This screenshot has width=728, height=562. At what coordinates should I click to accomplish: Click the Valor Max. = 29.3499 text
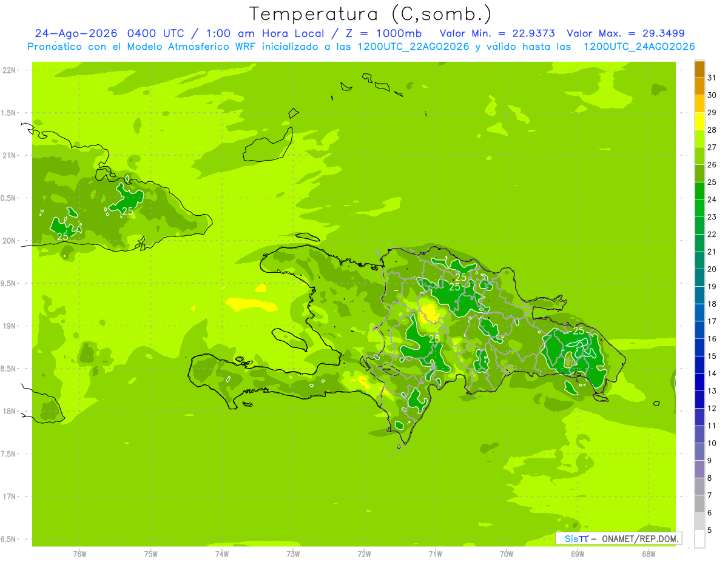625,33
